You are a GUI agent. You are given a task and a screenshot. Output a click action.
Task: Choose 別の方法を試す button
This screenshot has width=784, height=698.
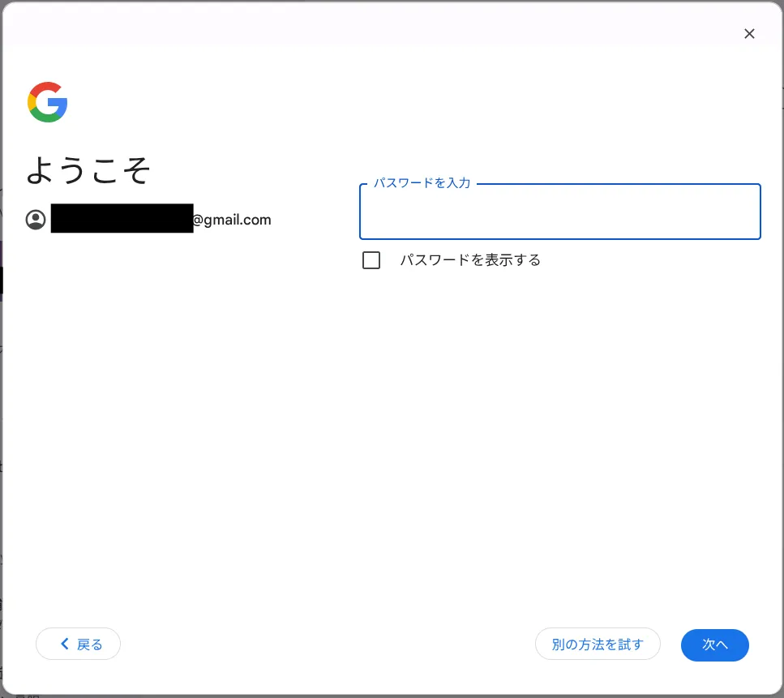598,644
